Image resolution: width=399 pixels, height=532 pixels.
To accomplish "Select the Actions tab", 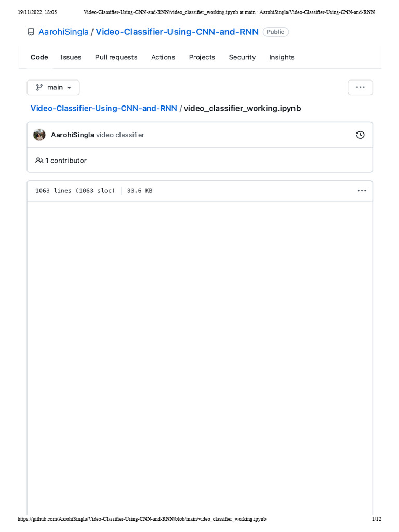I will pyautogui.click(x=163, y=57).
